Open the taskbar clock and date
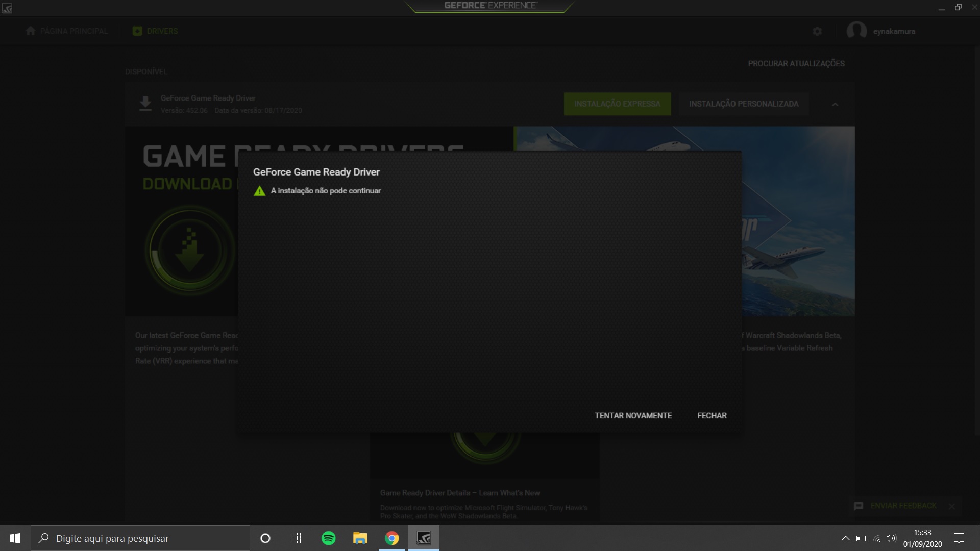980x551 pixels. tap(922, 538)
